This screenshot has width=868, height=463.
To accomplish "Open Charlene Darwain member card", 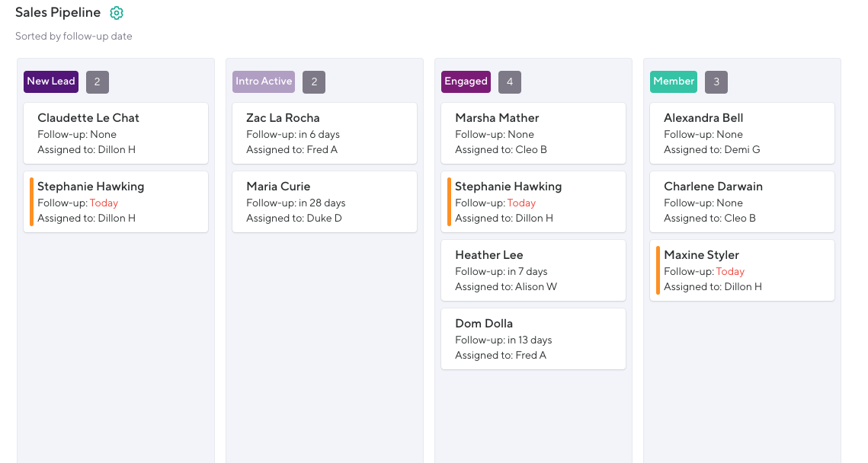I will click(742, 202).
